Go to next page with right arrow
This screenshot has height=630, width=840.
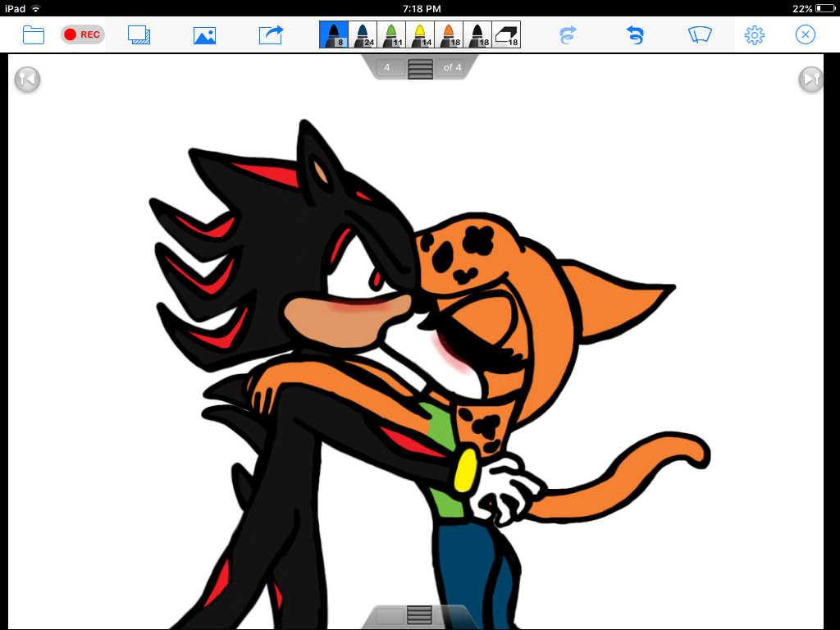tap(810, 80)
